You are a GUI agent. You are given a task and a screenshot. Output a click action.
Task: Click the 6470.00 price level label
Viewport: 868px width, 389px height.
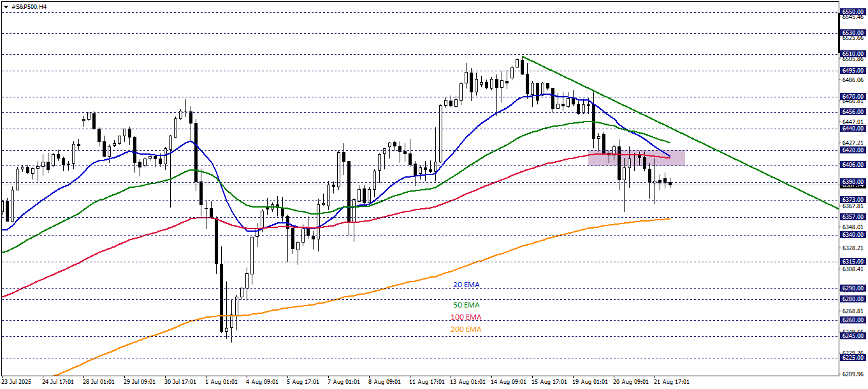coord(853,97)
